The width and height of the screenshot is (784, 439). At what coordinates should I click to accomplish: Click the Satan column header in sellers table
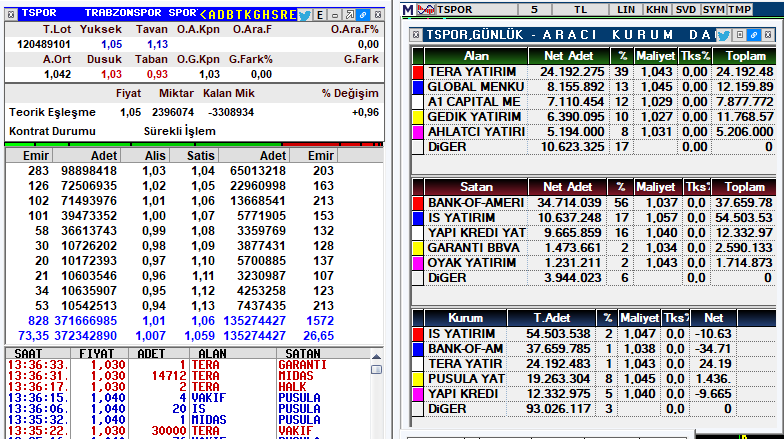coord(476,187)
